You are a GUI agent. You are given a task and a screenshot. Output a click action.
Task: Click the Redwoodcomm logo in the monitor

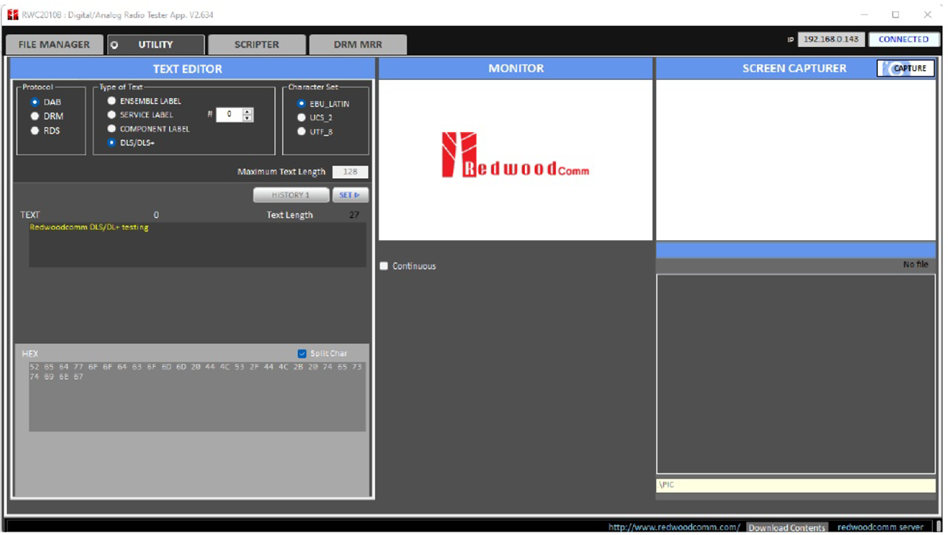pyautogui.click(x=515, y=156)
